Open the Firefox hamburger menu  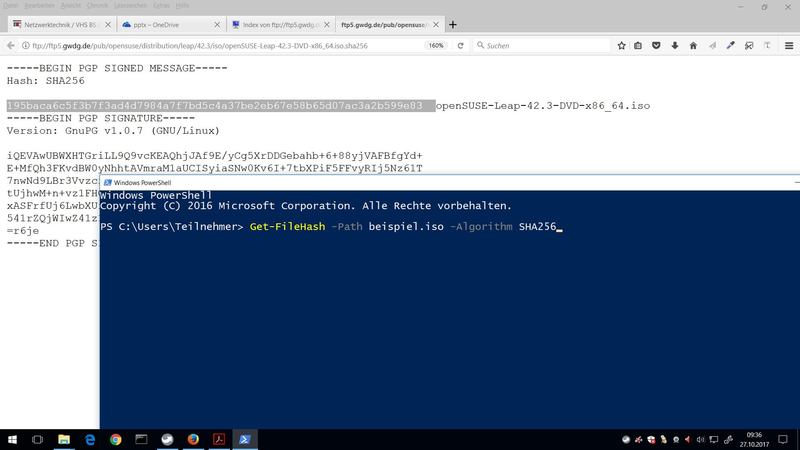(789, 45)
